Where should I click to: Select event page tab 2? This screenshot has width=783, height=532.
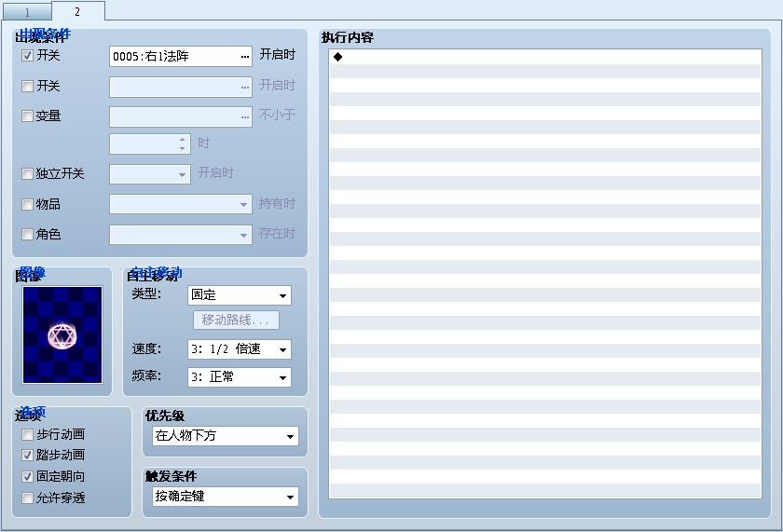click(78, 11)
